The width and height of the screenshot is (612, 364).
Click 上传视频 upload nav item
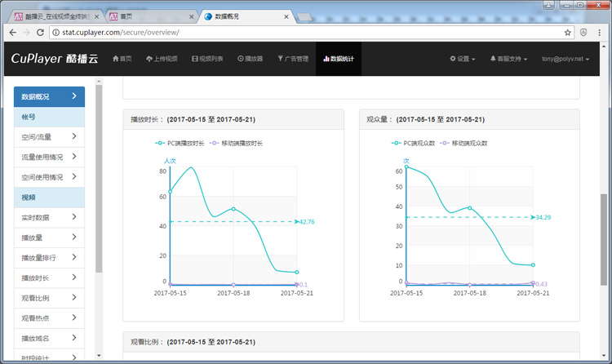(x=164, y=59)
